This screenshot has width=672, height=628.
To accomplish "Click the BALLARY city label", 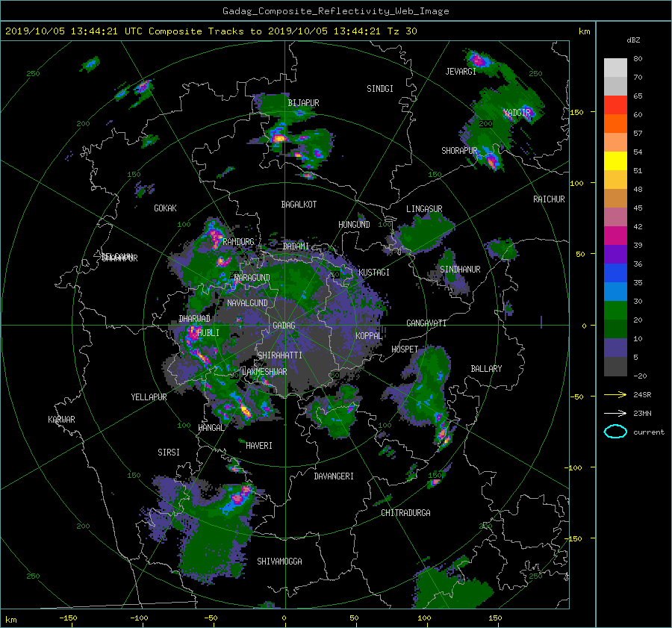I will click(x=486, y=369).
